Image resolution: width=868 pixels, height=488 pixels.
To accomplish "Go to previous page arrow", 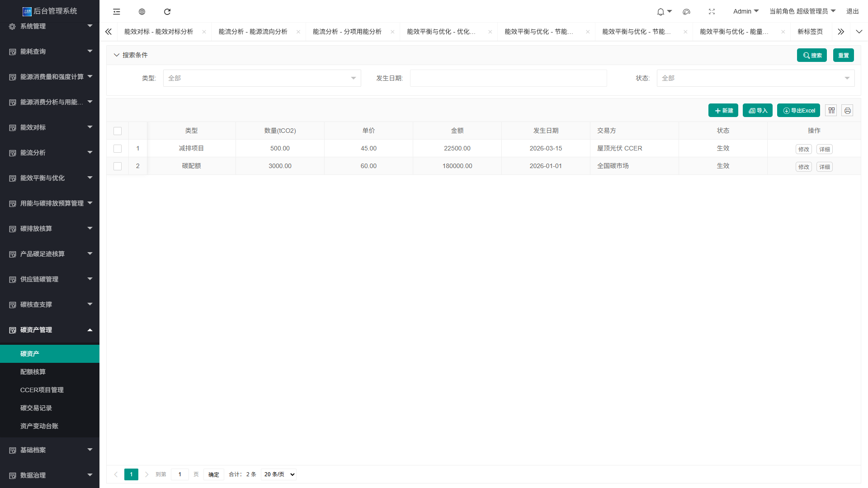I will click(116, 474).
